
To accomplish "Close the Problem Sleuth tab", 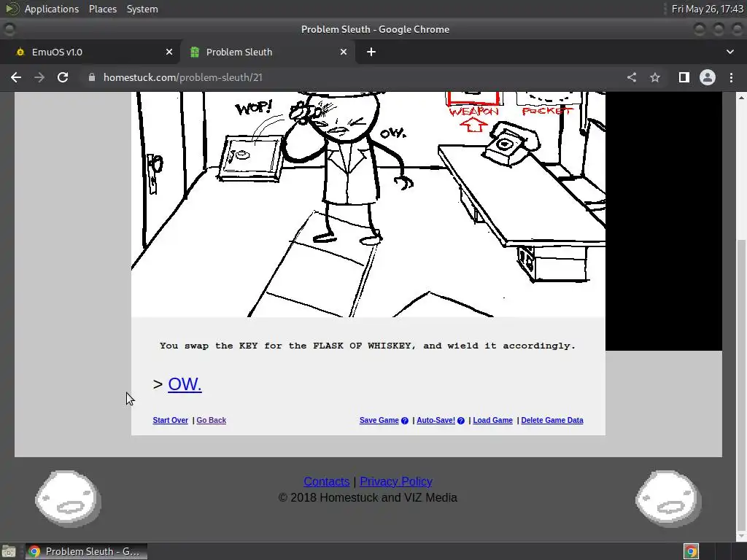I will 344,52.
